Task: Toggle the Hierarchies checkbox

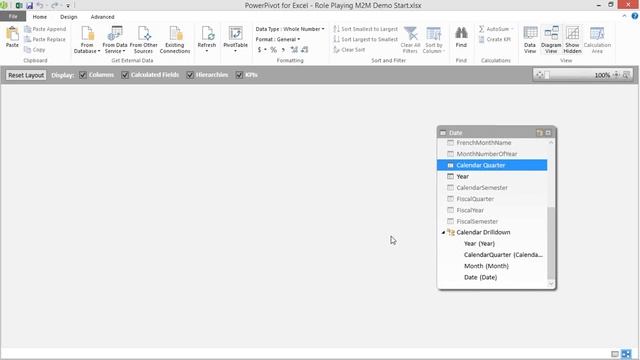Action: (190, 75)
